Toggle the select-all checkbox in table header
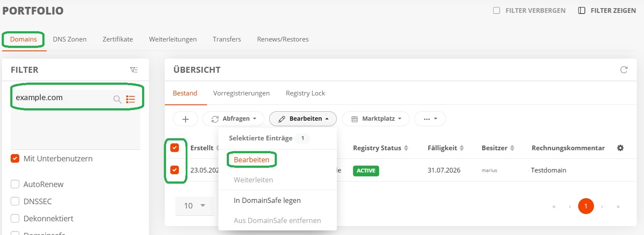The height and width of the screenshot is (235, 644). (x=175, y=148)
